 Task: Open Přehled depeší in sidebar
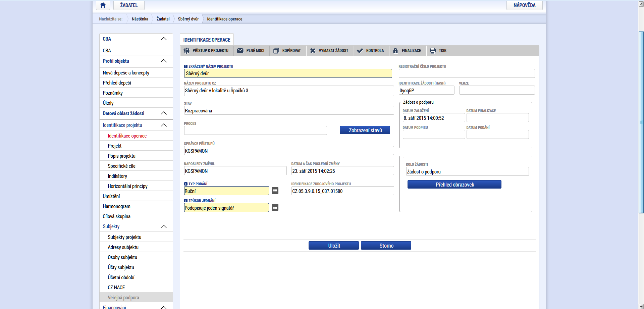pos(136,83)
